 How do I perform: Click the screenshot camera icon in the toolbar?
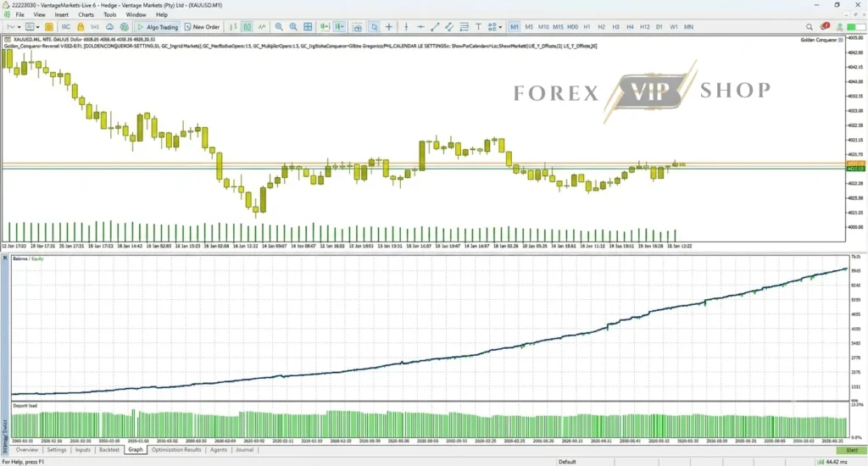click(357, 26)
